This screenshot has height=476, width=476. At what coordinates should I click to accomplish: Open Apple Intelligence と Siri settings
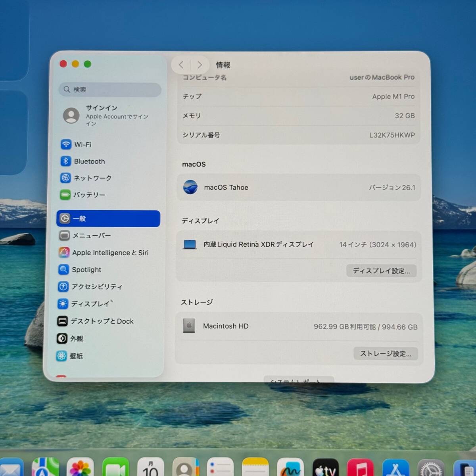pyautogui.click(x=110, y=253)
